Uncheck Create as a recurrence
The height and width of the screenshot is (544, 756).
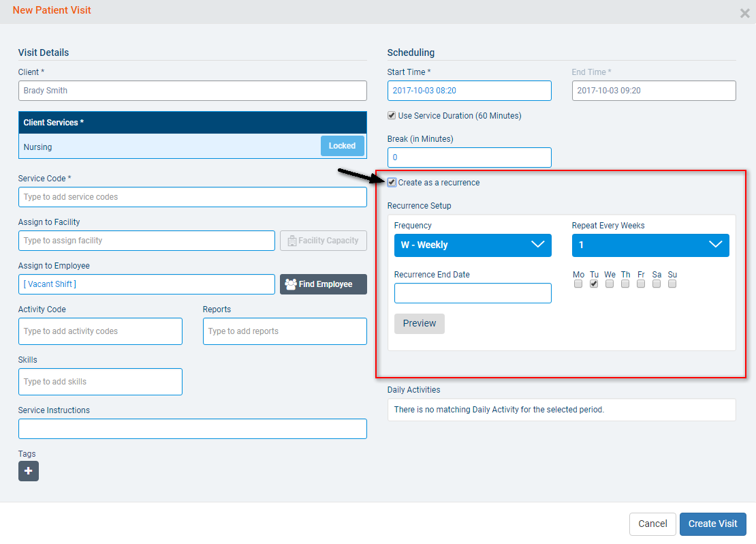(x=392, y=183)
